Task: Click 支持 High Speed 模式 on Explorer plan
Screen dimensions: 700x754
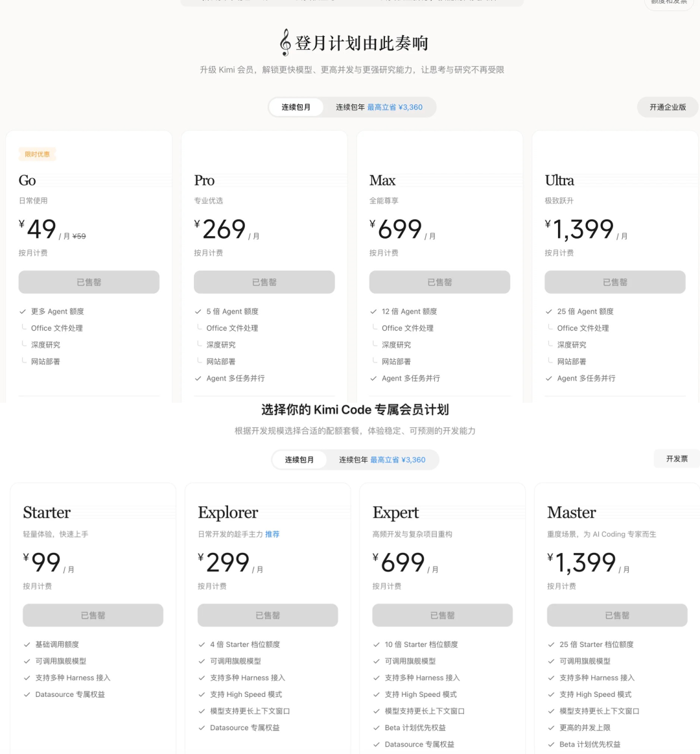Action: coord(246,694)
